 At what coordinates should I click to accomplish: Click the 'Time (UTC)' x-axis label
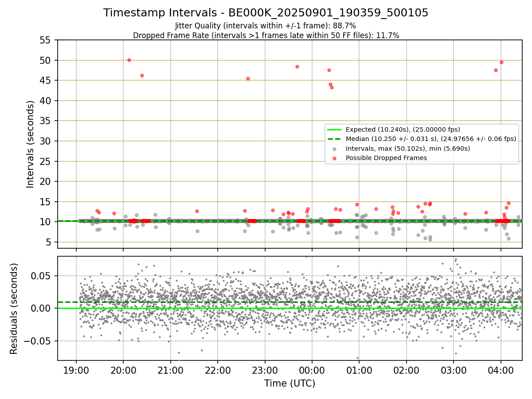coord(289,383)
